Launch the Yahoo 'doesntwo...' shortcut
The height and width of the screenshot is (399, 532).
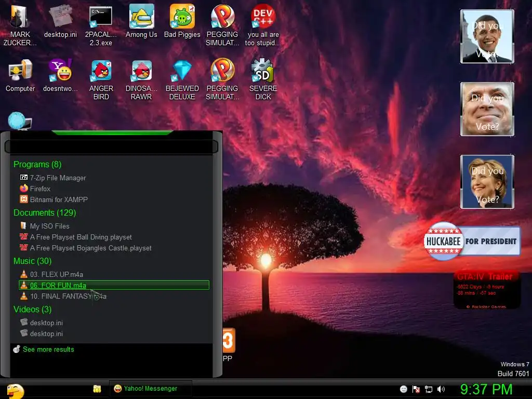click(x=60, y=75)
